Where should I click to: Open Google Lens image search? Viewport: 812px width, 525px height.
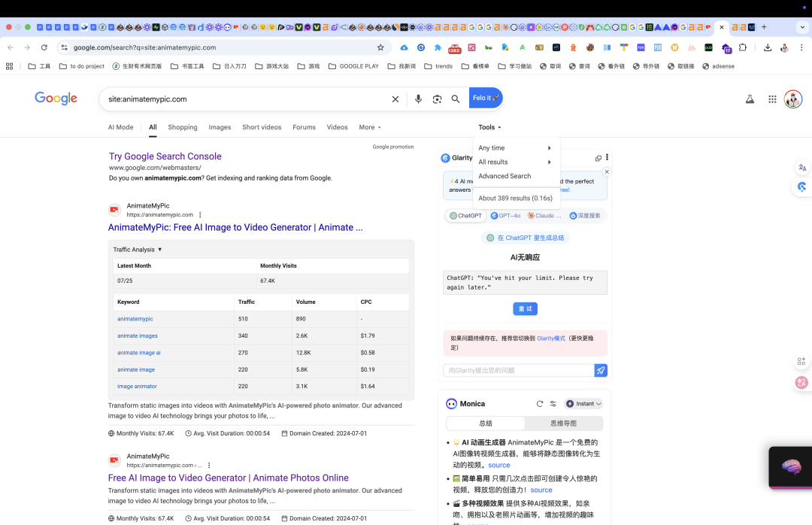point(437,99)
